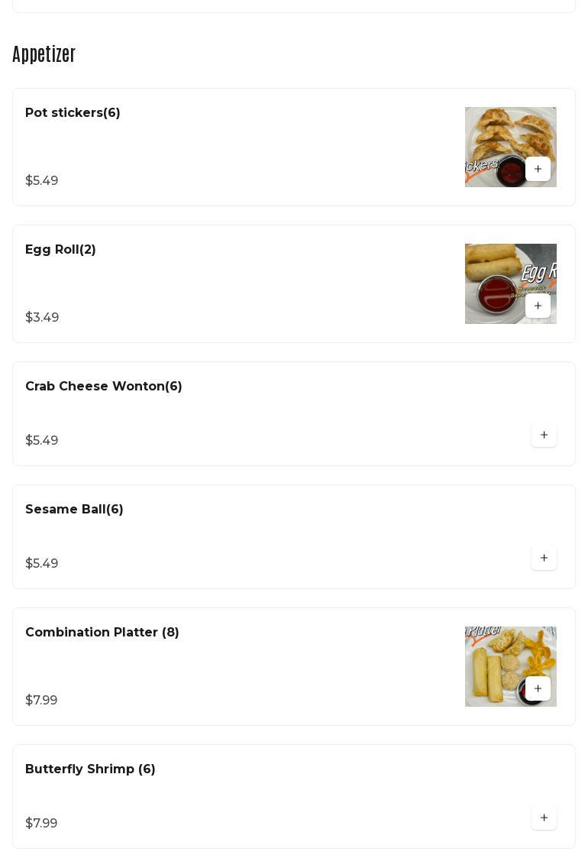View the Egg Roll image thumbnail
Viewport: 588px width, 868px height.
click(495, 275)
